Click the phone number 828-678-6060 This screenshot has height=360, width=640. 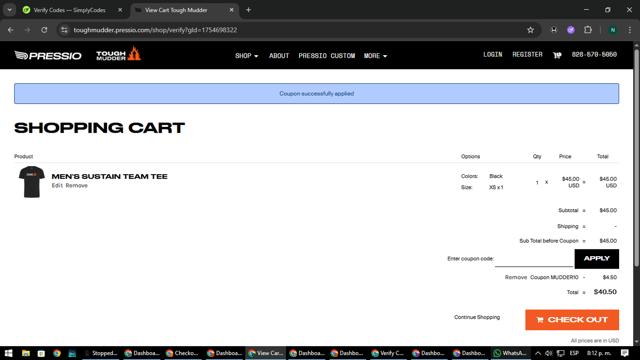(x=594, y=54)
